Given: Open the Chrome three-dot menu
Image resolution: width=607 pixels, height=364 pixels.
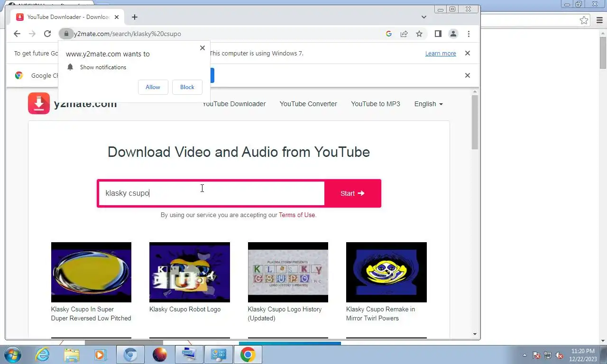Looking at the screenshot, I should [x=469, y=34].
